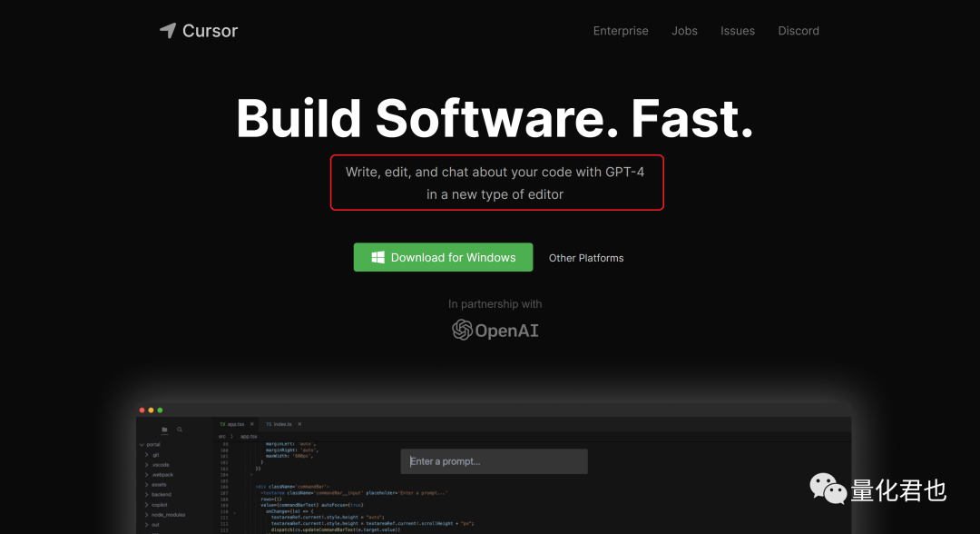Open the Issues nav link

pos(738,31)
